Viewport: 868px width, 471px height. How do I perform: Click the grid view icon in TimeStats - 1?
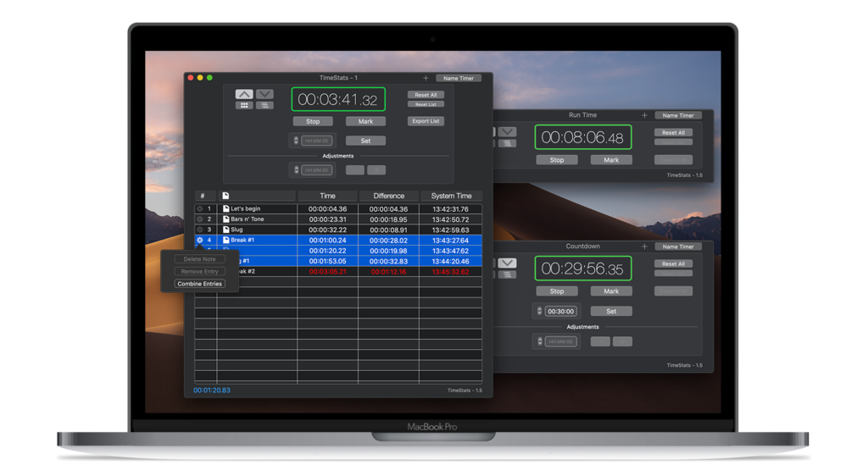coord(244,105)
